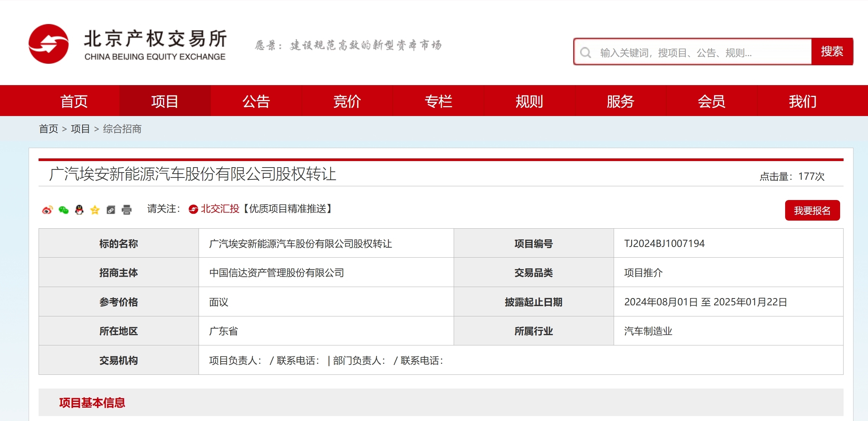The width and height of the screenshot is (868, 421).
Task: Open the 首页 nav menu item
Action: point(74,101)
